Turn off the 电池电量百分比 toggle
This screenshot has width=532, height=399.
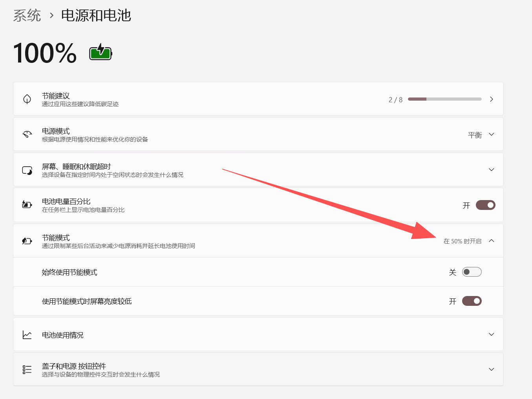coord(486,205)
